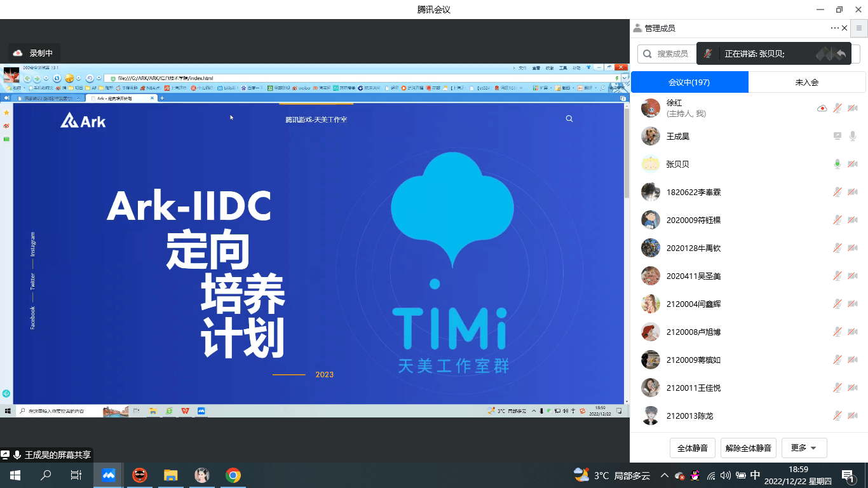868x488 pixels.
Task: Select the 会议中(197) tab
Action: [x=689, y=82]
